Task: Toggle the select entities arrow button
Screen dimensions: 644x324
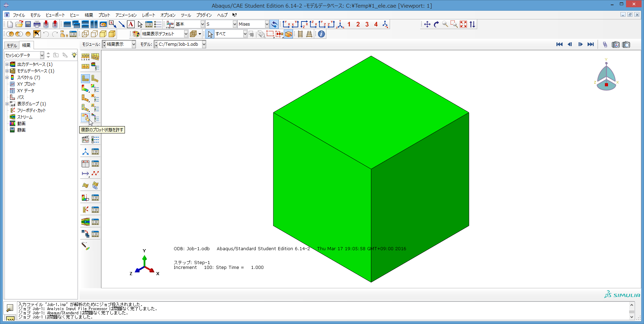Action: point(210,34)
